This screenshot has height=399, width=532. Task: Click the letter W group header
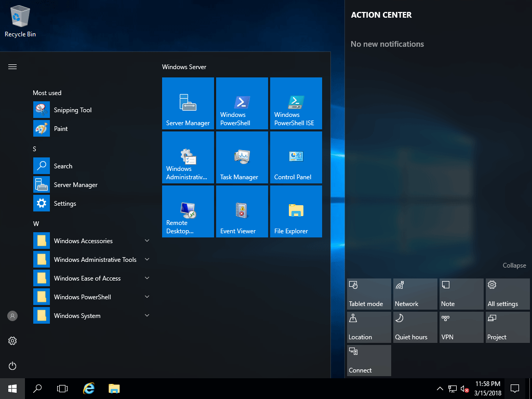click(36, 223)
